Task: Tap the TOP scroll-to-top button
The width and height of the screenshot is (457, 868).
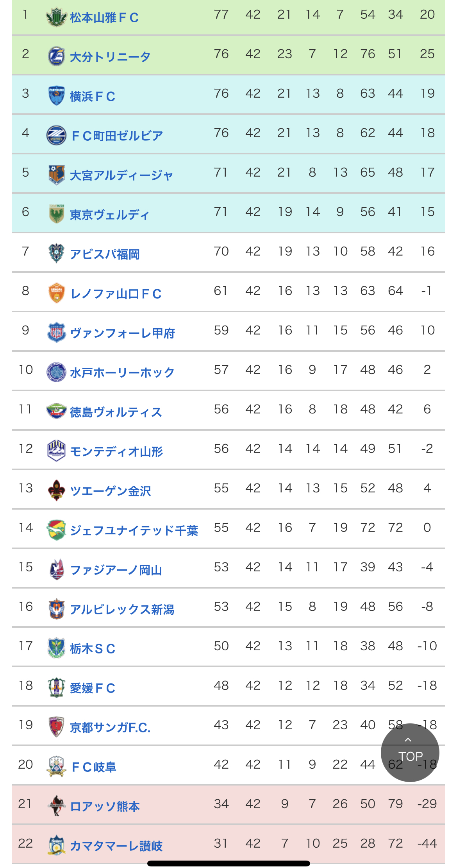Action: tap(410, 753)
